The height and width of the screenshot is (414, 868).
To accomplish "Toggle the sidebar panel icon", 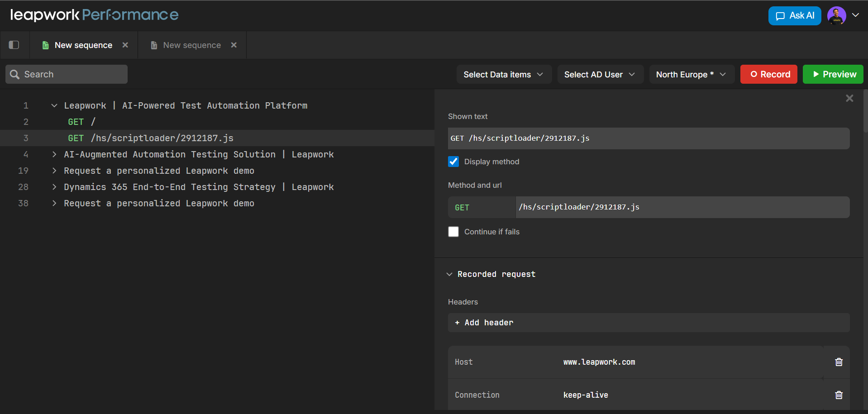I will click(14, 45).
